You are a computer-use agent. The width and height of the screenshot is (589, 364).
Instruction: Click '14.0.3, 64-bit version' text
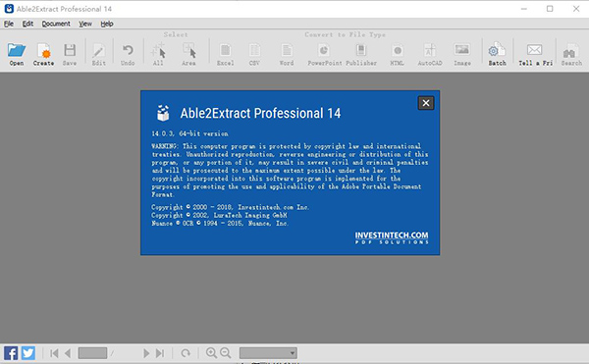[x=189, y=133]
